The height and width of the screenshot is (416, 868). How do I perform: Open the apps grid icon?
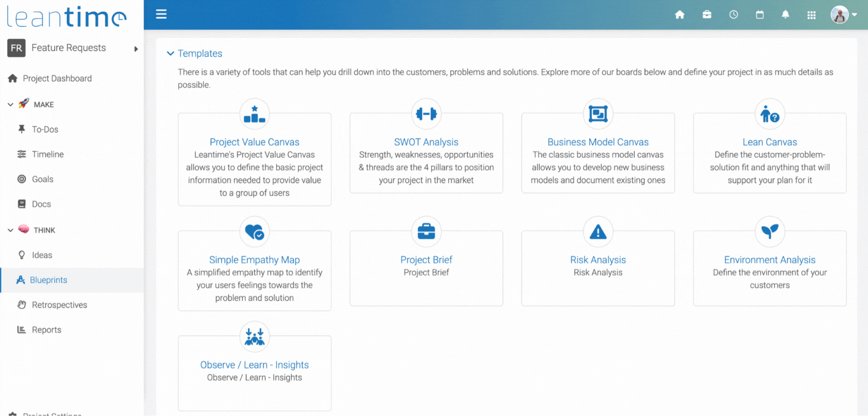tap(811, 15)
